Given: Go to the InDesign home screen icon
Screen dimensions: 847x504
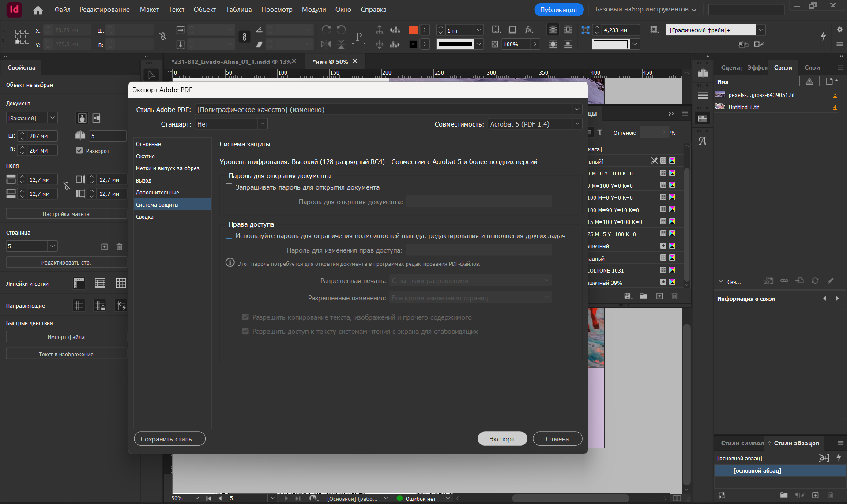Looking at the screenshot, I should (38, 10).
